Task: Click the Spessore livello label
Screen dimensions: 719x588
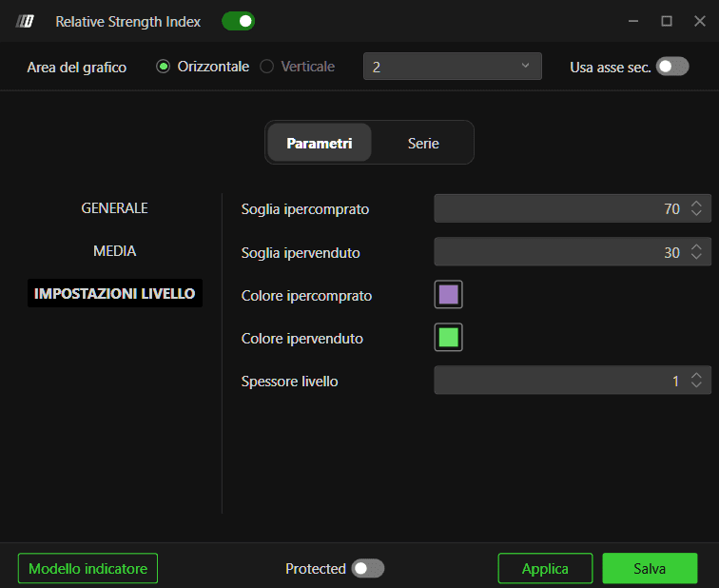Action: (x=289, y=382)
